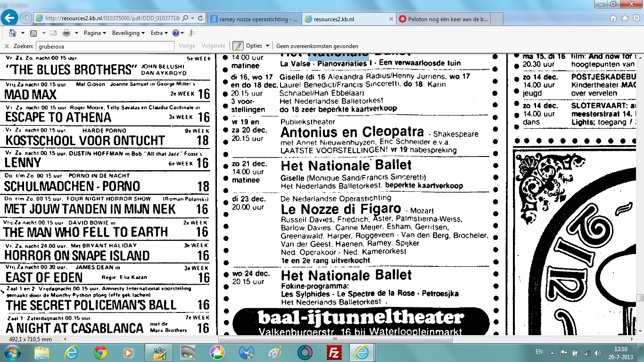Screen dimensions: 644x362
Task: Click the Vorige find button
Action: (187, 46)
